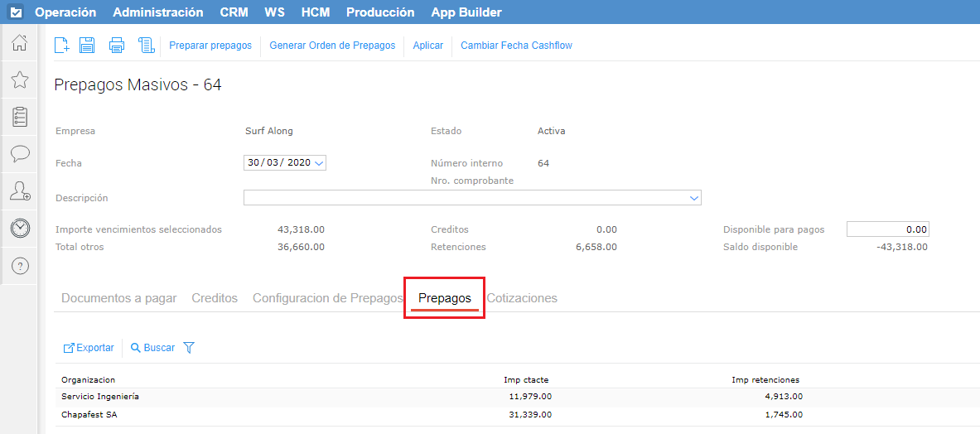980x434 pixels.
Task: Click Generar Orden de Prepagos
Action: [x=332, y=46]
